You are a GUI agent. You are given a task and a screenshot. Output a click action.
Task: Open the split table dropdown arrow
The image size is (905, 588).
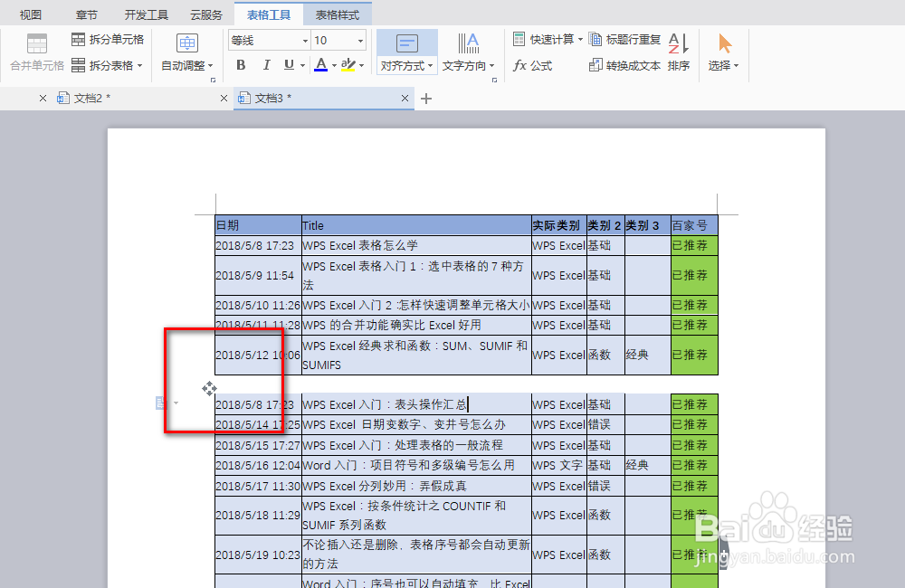139,66
